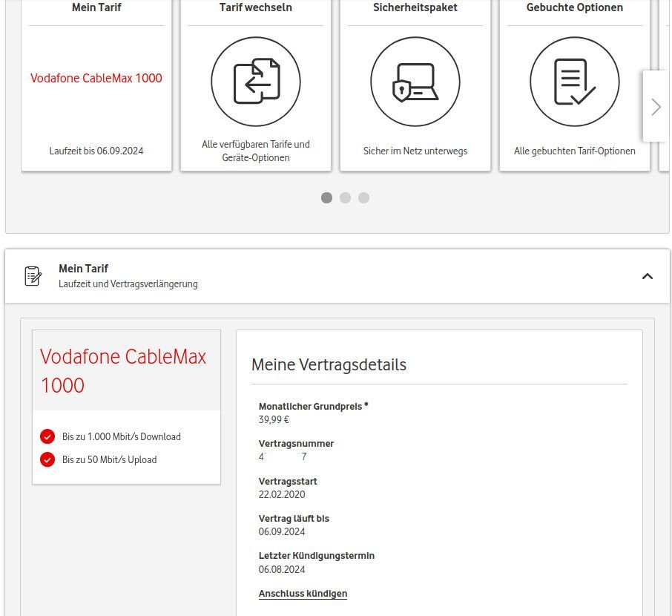Select the first carousel page dot
Screen dimensions: 672x616
click(326, 197)
